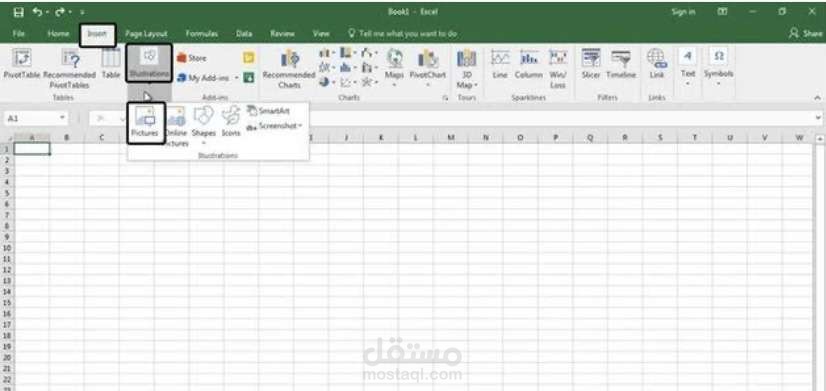The image size is (826, 391).
Task: Expand the Symbols group dropdown
Action: coord(719,67)
